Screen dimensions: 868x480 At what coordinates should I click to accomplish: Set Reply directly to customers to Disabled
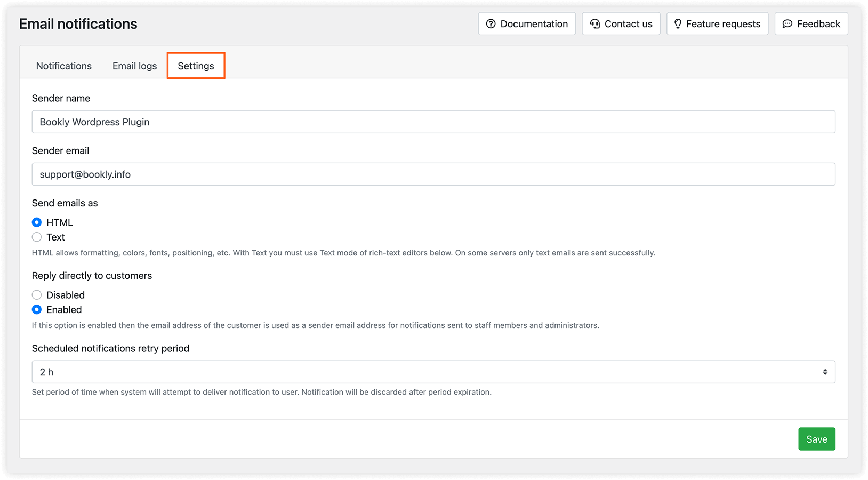click(x=37, y=295)
